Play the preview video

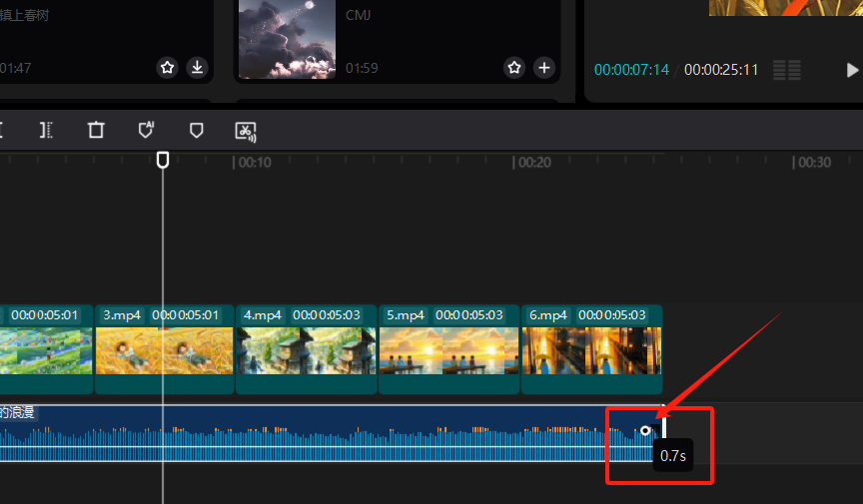[x=852, y=70]
